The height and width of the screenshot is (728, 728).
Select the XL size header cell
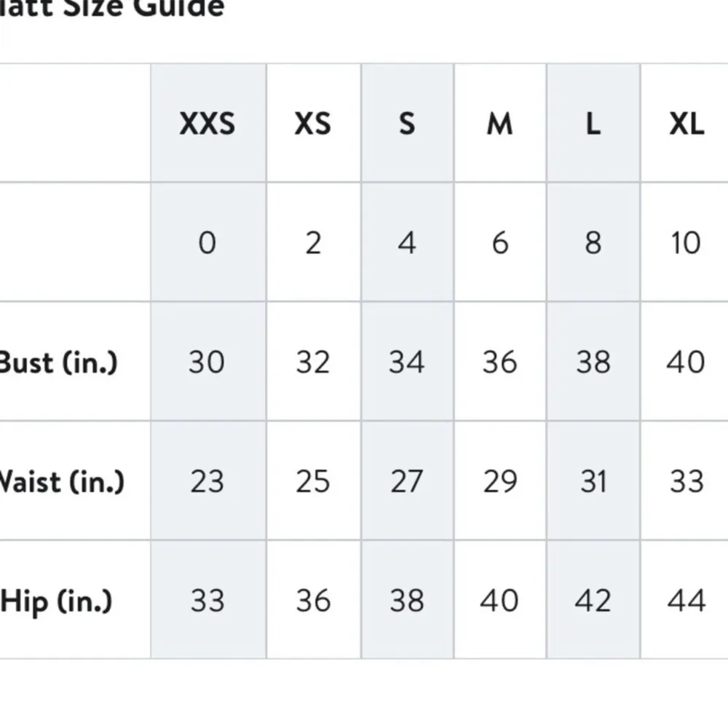686,124
